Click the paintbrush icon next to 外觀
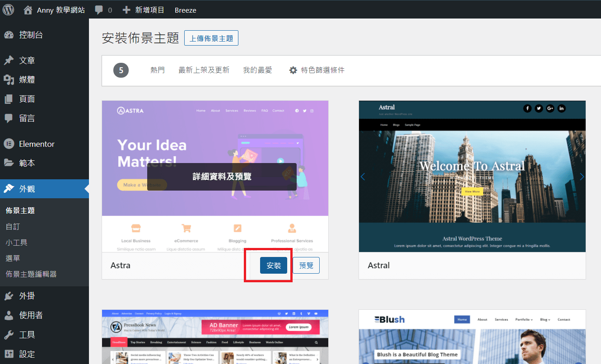The image size is (601, 364). (x=9, y=189)
